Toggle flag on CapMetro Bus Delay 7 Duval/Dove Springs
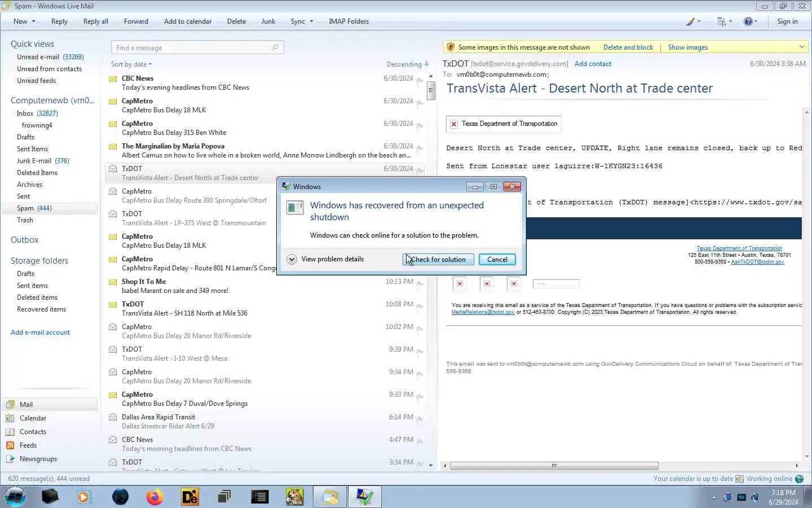The height and width of the screenshot is (508, 812). pyautogui.click(x=420, y=397)
